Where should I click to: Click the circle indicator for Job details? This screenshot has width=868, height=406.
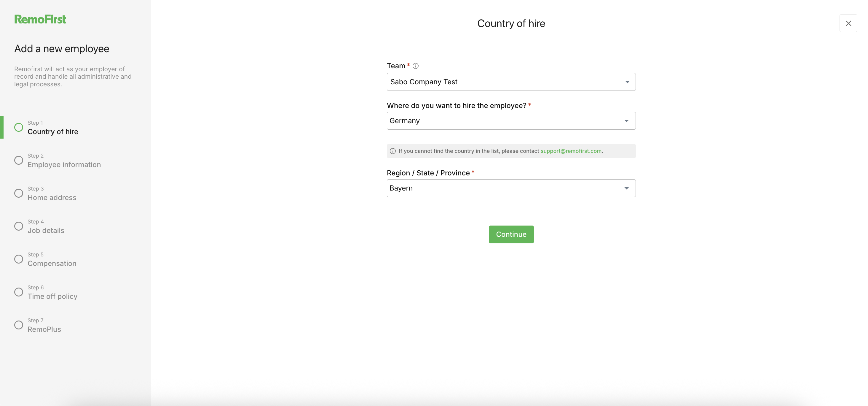point(19,226)
